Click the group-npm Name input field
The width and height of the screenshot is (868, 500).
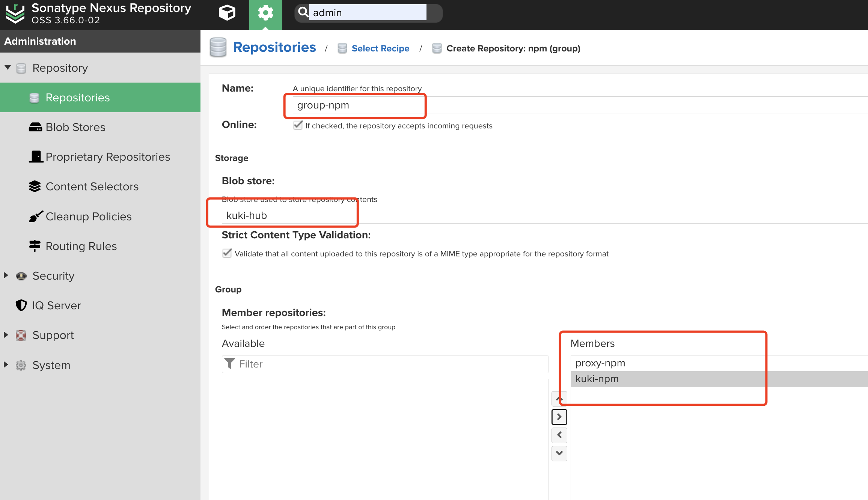[x=580, y=105]
